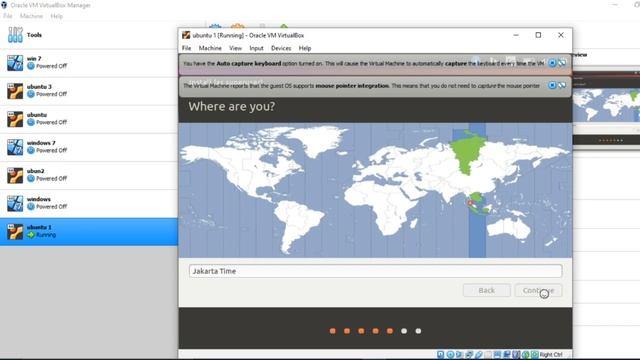This screenshot has height=360, width=640.
Task: Click the last white progress dot
Action: click(x=418, y=331)
